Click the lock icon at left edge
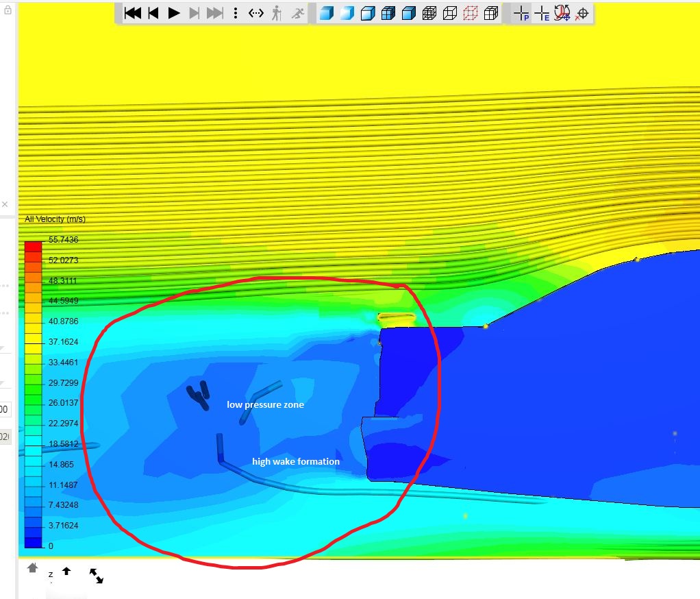 click(8, 10)
